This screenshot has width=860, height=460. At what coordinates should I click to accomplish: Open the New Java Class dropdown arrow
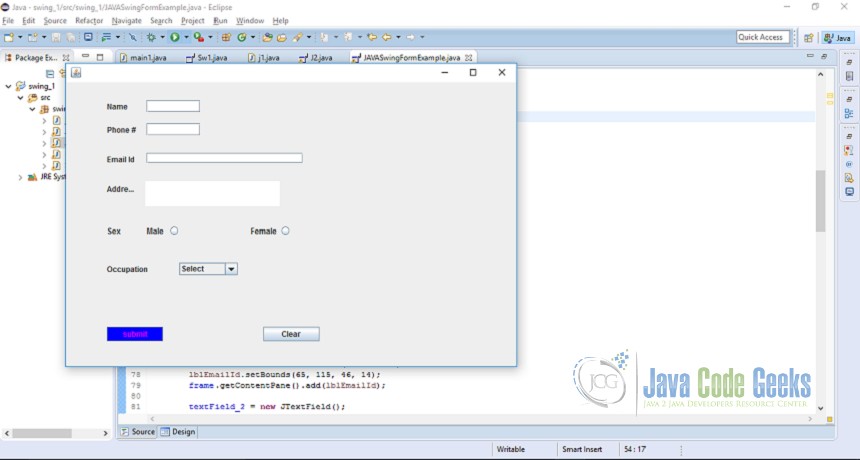[253, 37]
